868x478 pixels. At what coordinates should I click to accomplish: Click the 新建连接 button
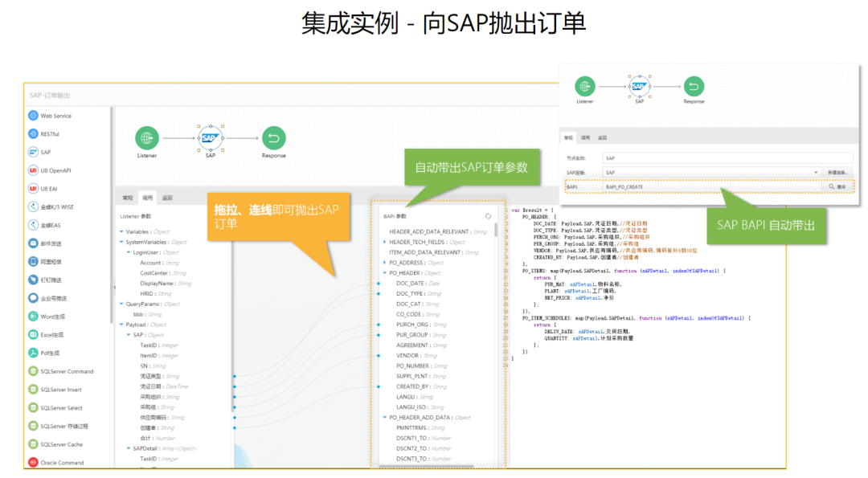pyautogui.click(x=838, y=172)
